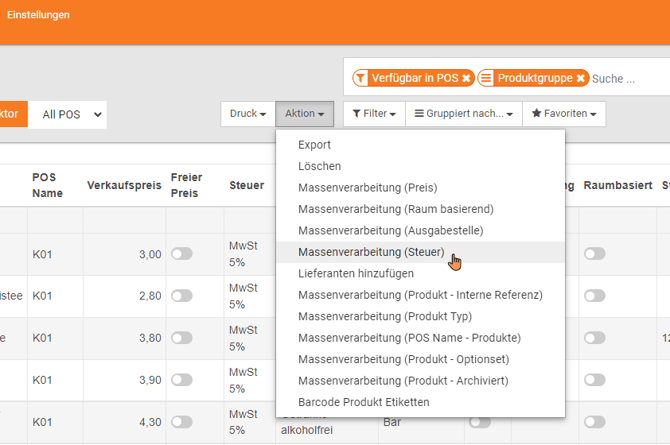Toggle Raumbasiert switch in the 3,00 row

[595, 254]
